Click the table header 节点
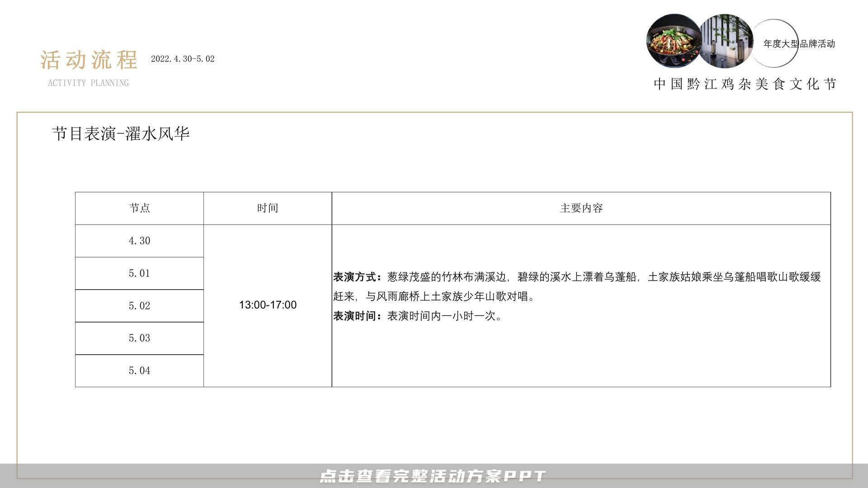This screenshot has width=868, height=488. point(139,208)
